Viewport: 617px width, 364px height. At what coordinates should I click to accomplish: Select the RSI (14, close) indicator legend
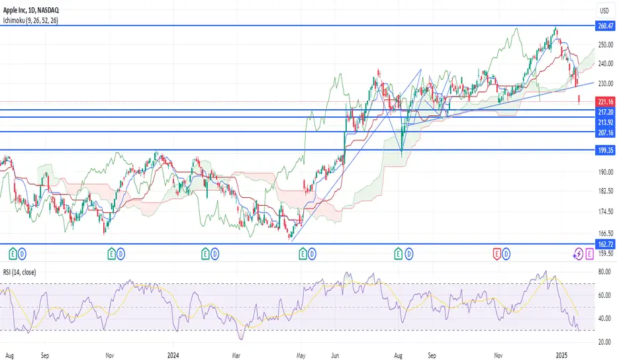click(19, 272)
